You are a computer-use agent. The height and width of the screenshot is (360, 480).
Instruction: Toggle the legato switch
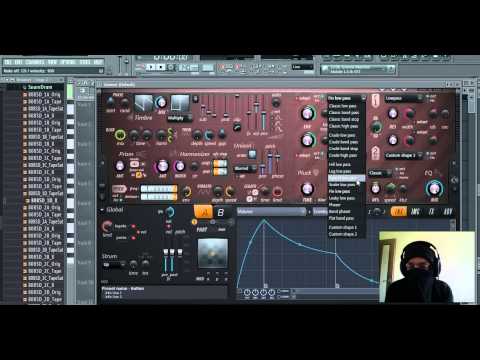coord(133,226)
